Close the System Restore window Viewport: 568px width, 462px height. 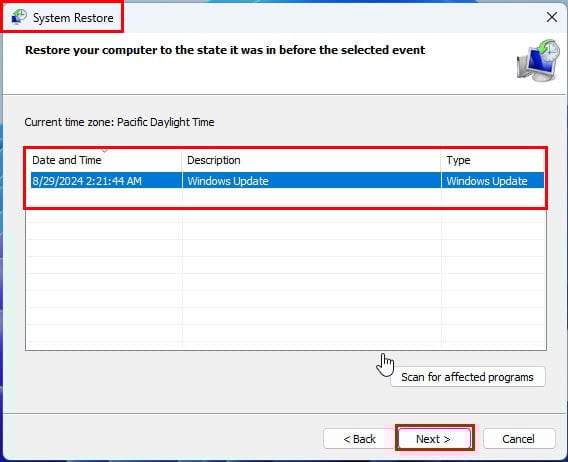[552, 17]
